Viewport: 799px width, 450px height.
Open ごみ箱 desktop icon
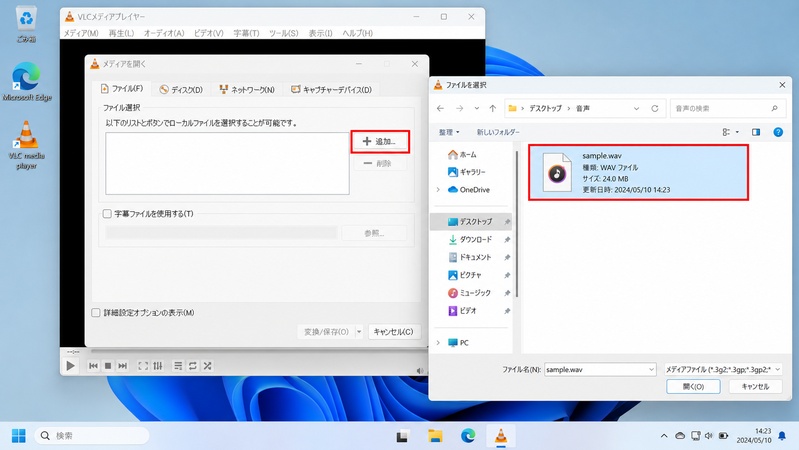[26, 23]
